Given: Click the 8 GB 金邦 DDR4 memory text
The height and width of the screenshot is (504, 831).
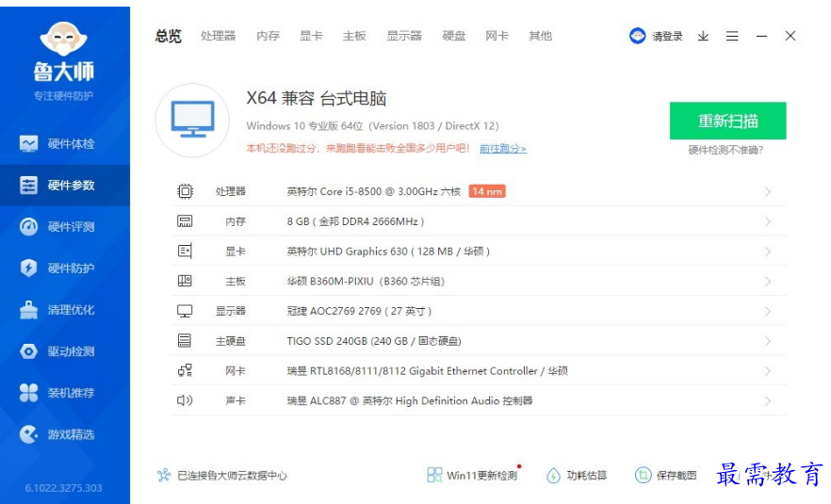Looking at the screenshot, I should (x=355, y=221).
